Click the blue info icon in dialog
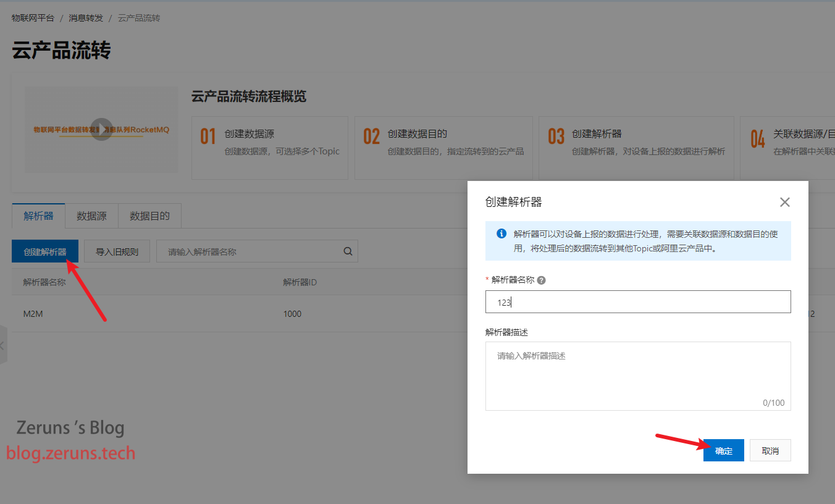This screenshot has width=835, height=504. tap(501, 234)
